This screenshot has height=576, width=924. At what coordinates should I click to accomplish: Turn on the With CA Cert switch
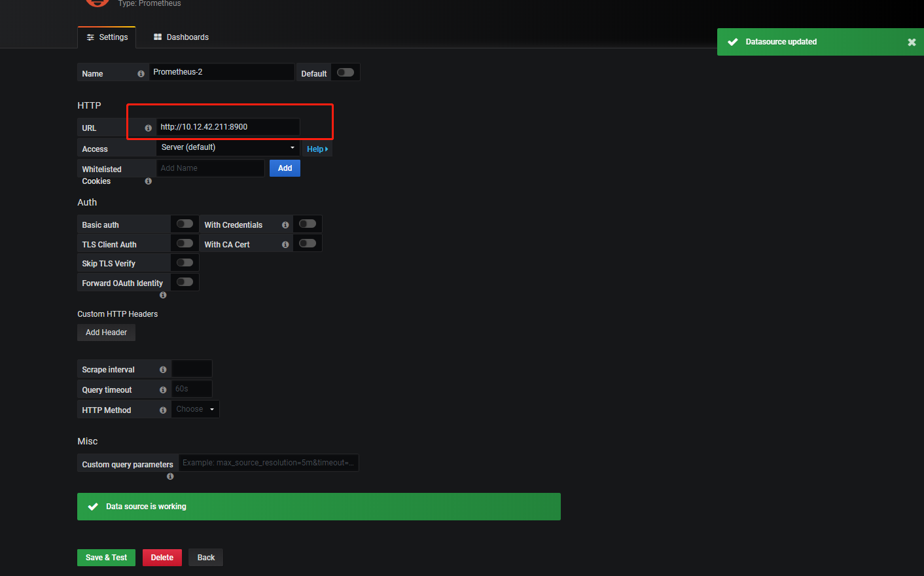point(308,243)
